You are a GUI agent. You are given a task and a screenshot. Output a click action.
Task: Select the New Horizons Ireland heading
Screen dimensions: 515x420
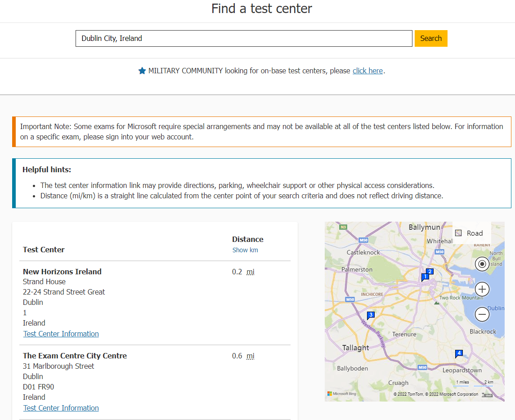[x=62, y=272]
